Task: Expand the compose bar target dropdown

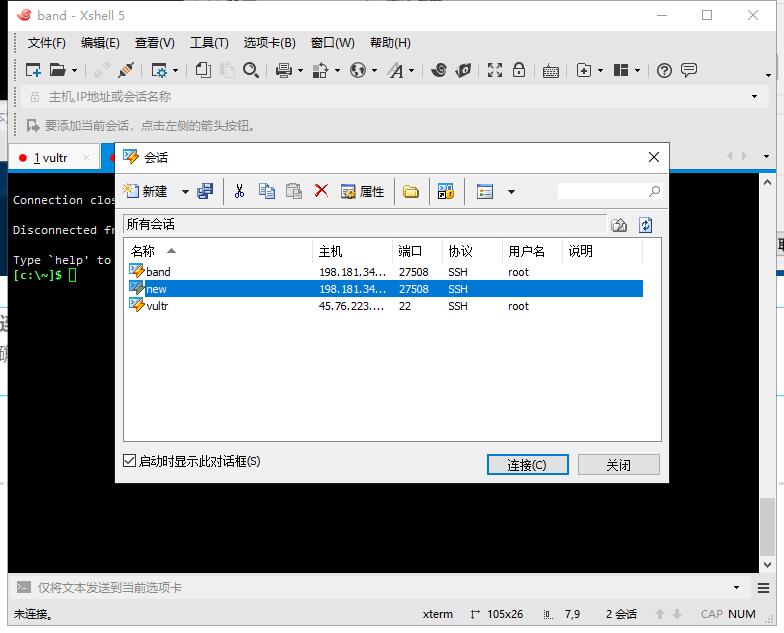Action: [736, 588]
